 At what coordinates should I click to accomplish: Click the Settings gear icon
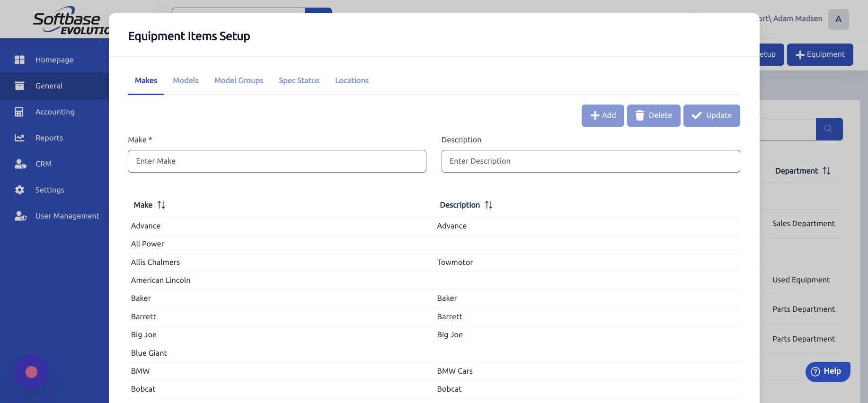(19, 190)
